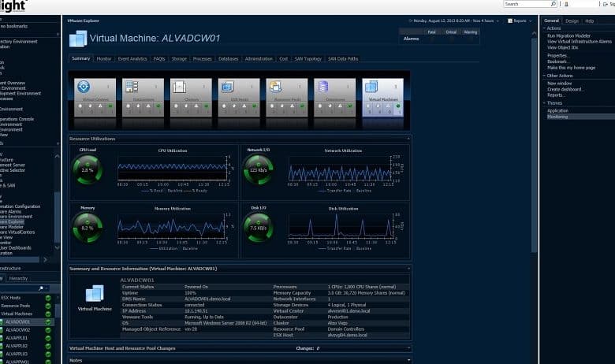Click the Memory gauge

[x=88, y=227]
